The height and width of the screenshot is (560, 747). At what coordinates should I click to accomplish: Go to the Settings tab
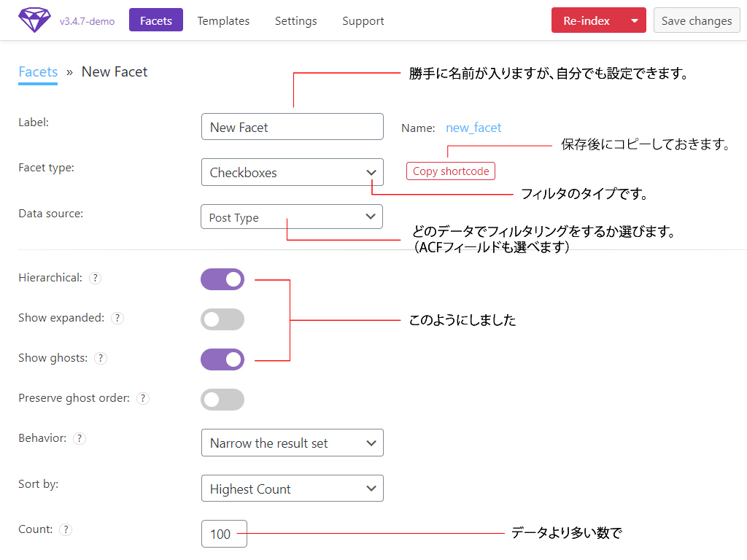point(296,21)
